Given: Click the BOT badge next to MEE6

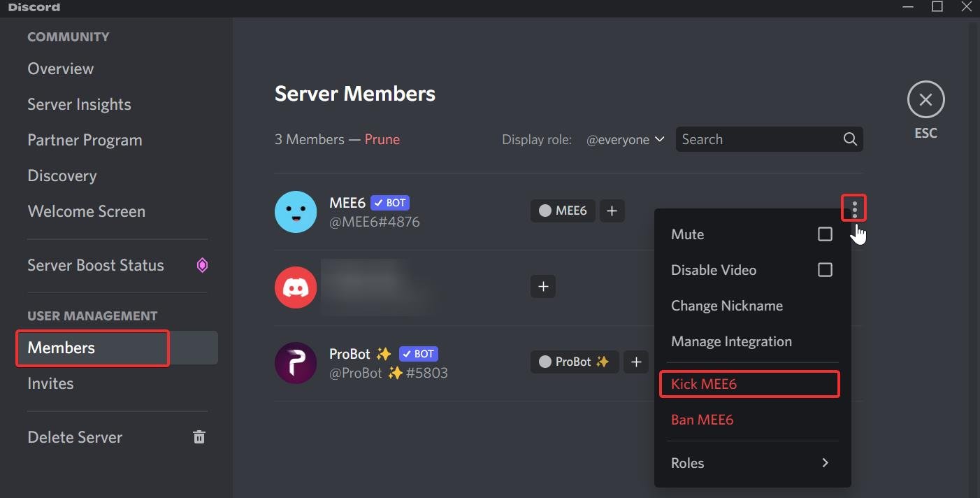Looking at the screenshot, I should coord(390,203).
